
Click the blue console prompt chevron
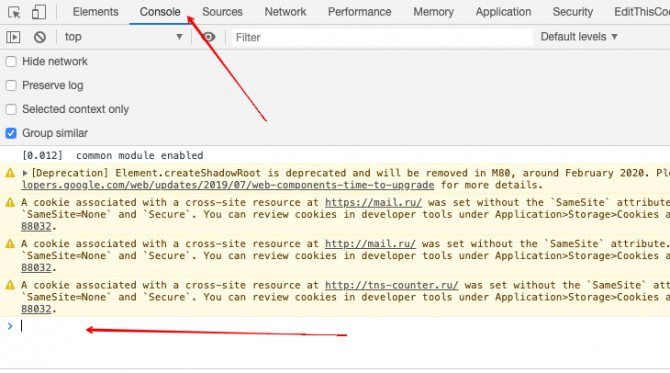tap(10, 326)
